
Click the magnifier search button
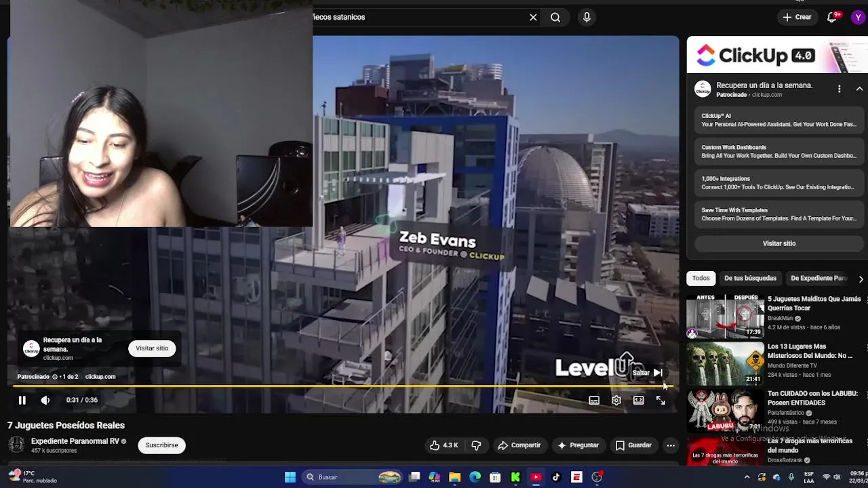pyautogui.click(x=555, y=18)
